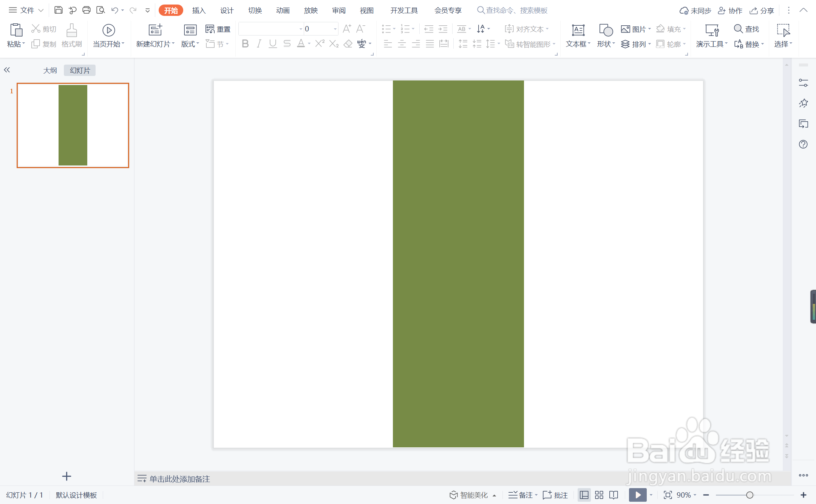
Task: Open the Transitions (切换) tab
Action: click(x=255, y=11)
